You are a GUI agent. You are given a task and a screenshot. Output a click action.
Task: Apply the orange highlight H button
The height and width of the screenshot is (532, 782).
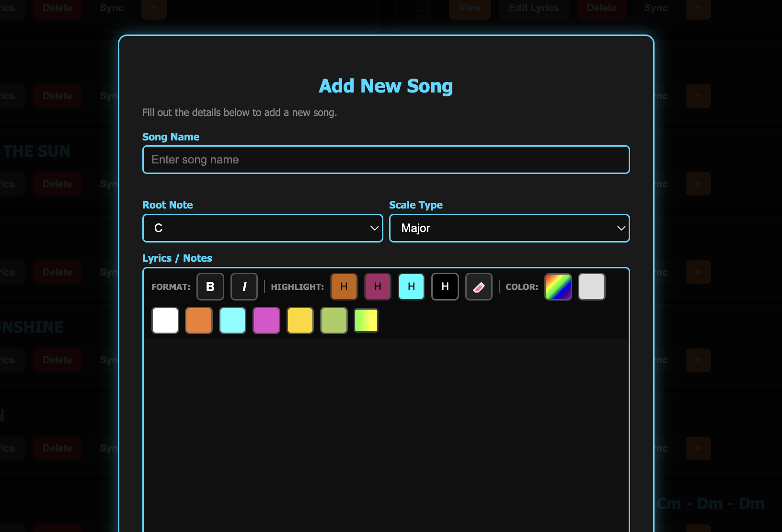tap(344, 287)
